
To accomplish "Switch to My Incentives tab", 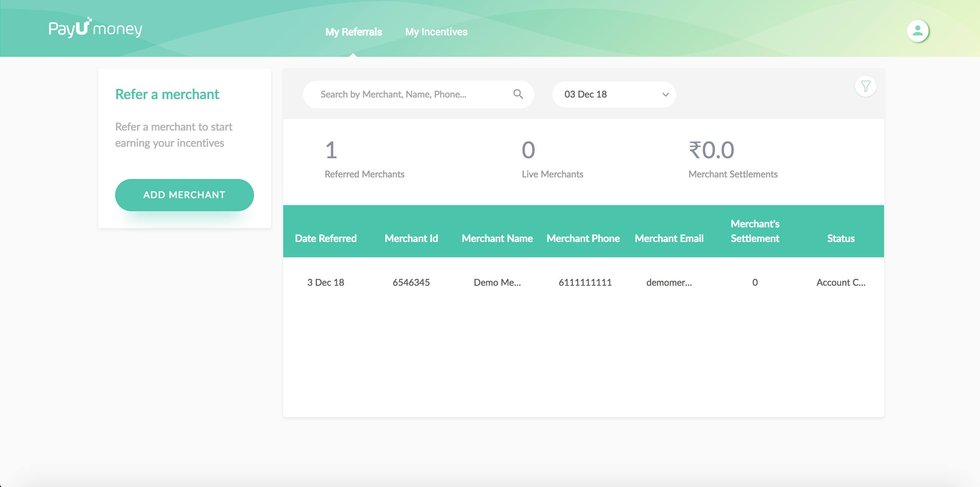I will click(x=436, y=32).
